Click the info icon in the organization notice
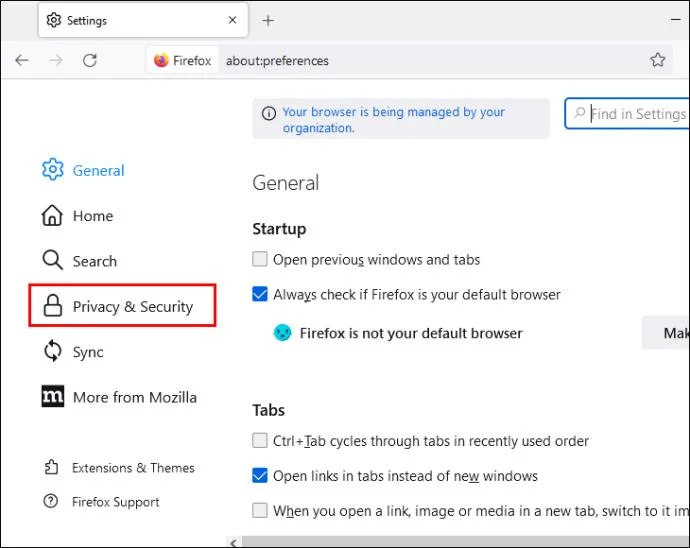The height and width of the screenshot is (548, 690). [269, 113]
